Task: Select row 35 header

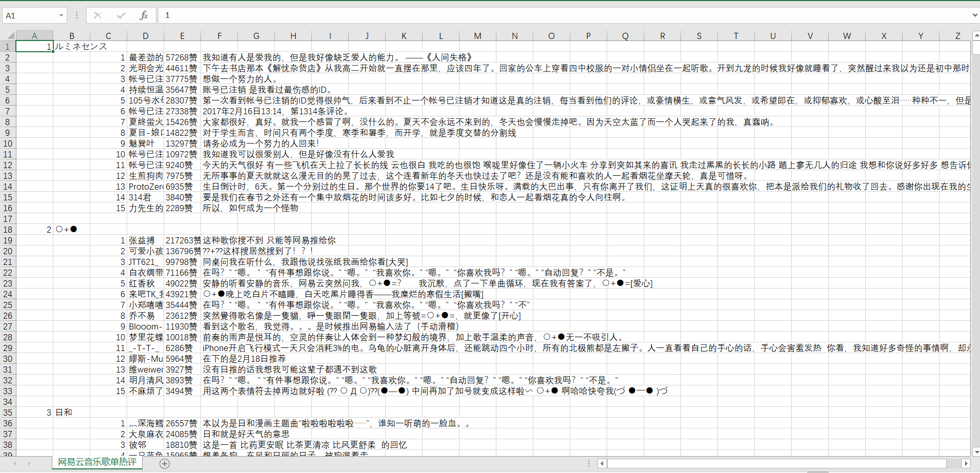Action: tap(8, 413)
